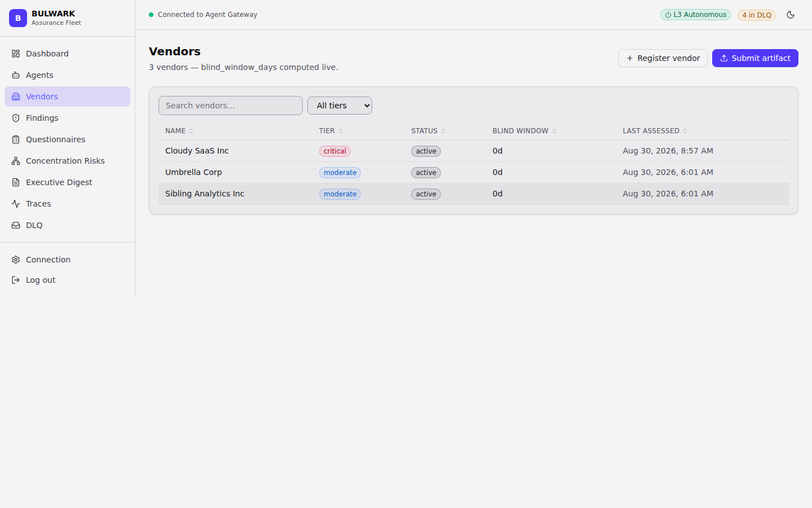The height and width of the screenshot is (508, 812).
Task: Open the Traces page
Action: 67,204
